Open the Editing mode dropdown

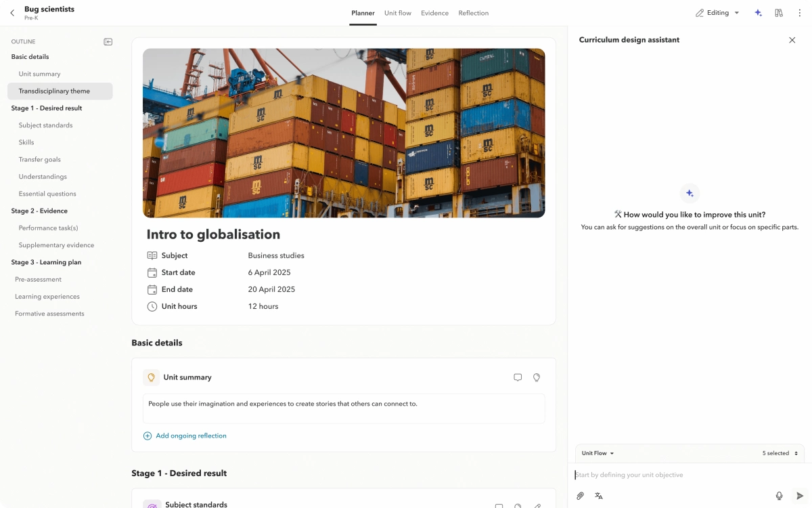pyautogui.click(x=717, y=12)
